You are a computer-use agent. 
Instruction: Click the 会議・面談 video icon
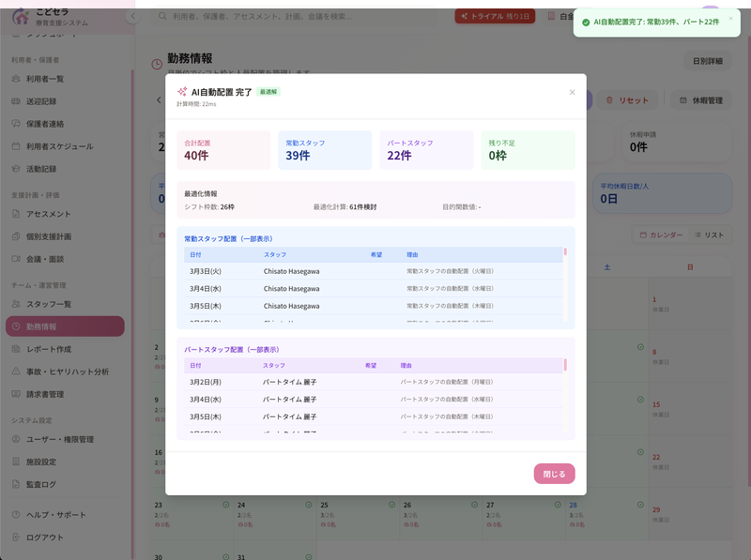[16, 259]
